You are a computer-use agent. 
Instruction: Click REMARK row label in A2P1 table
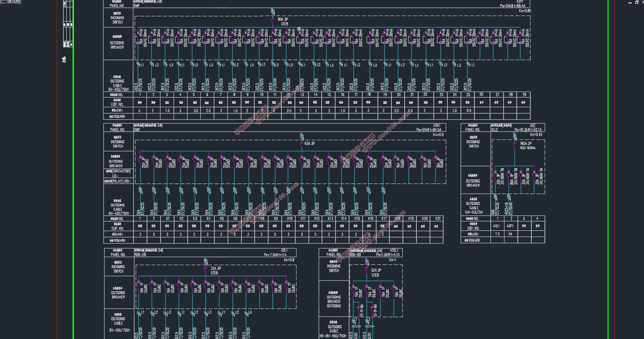[x=117, y=116]
